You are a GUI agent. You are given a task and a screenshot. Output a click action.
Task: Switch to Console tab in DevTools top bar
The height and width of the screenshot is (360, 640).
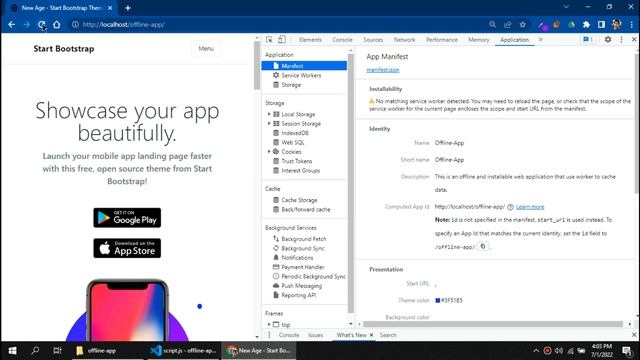(x=342, y=40)
